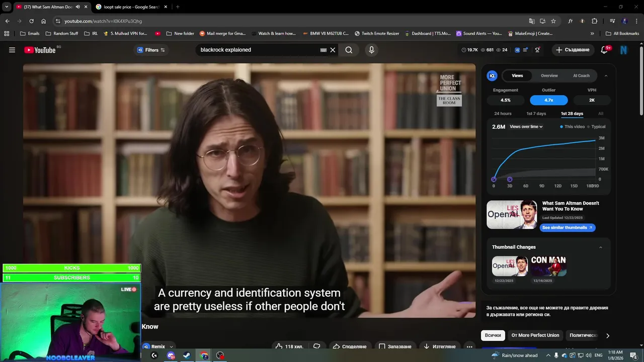Open Steam from the taskbar

[187, 355]
